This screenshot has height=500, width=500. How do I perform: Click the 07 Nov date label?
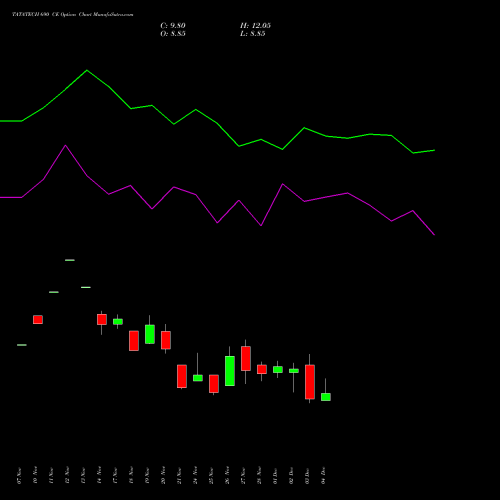point(19,475)
